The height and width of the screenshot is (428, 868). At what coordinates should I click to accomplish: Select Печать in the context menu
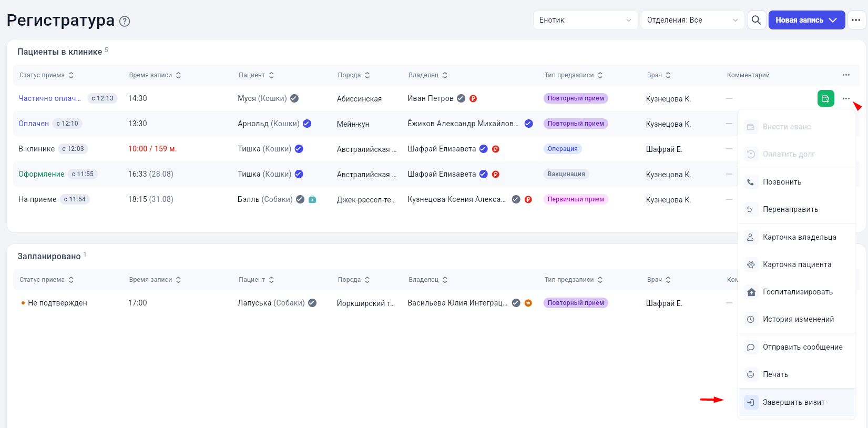pyautogui.click(x=796, y=374)
